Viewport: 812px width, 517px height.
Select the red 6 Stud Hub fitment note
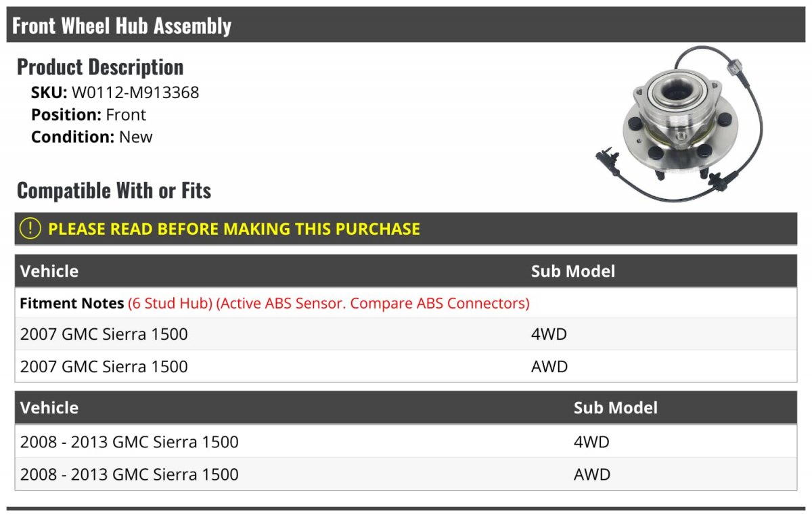[x=170, y=303]
